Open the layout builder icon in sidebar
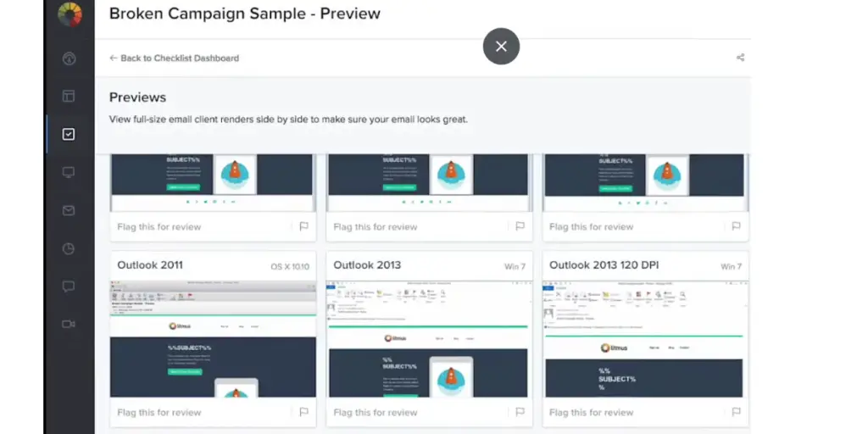 pos(69,96)
